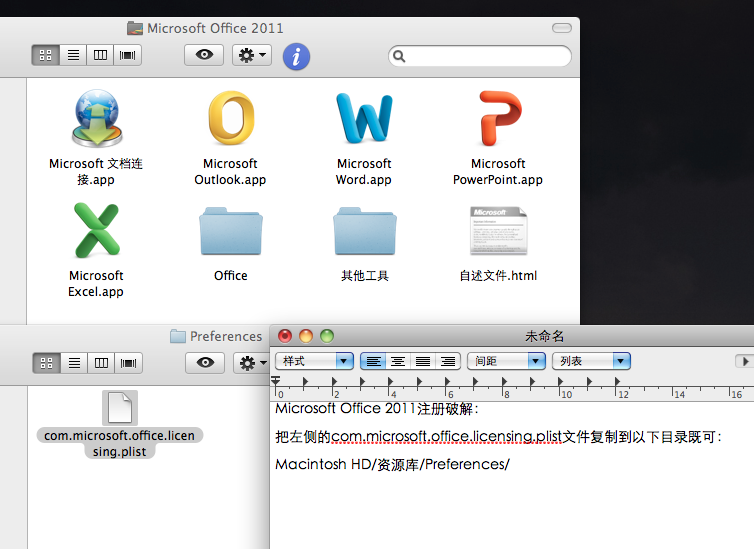Minimize the 未命名 TextEdit window

pyautogui.click(x=306, y=336)
